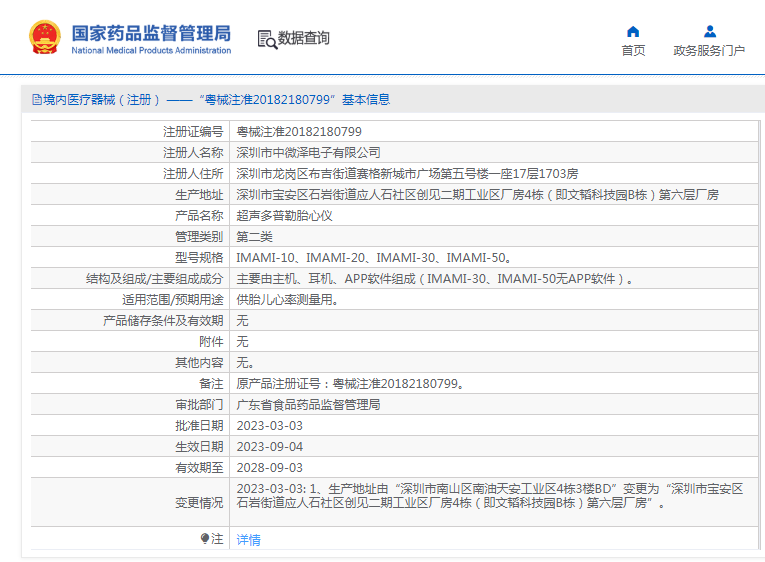Click the 其他内容 value 无。
Screen dimensions: 765x562
[x=245, y=362]
